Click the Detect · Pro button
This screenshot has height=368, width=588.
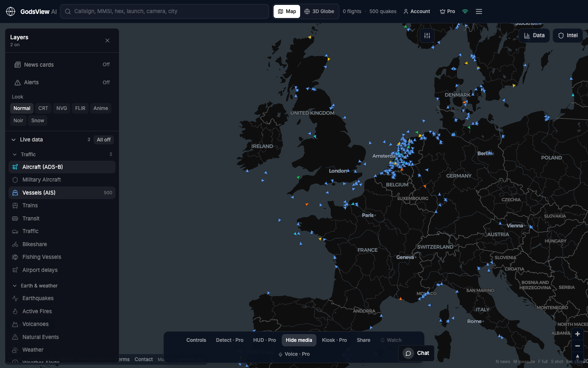click(229, 340)
